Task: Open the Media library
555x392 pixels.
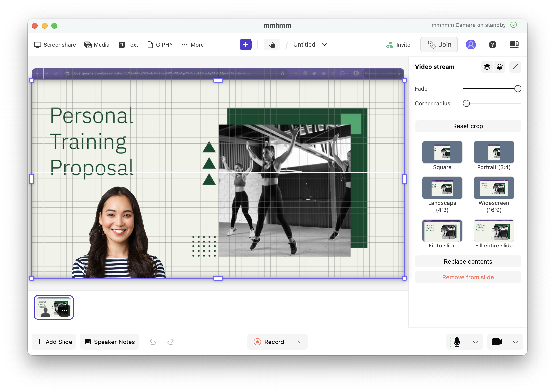Action: coord(97,45)
